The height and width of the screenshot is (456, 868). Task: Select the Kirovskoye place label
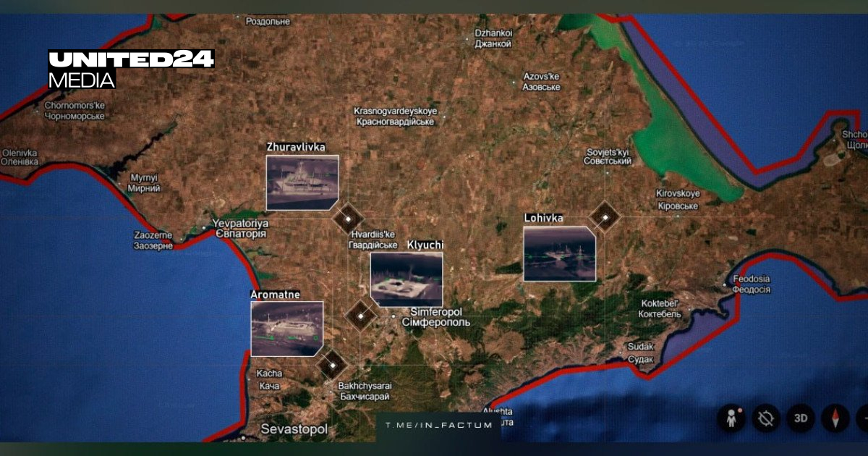coord(678,200)
